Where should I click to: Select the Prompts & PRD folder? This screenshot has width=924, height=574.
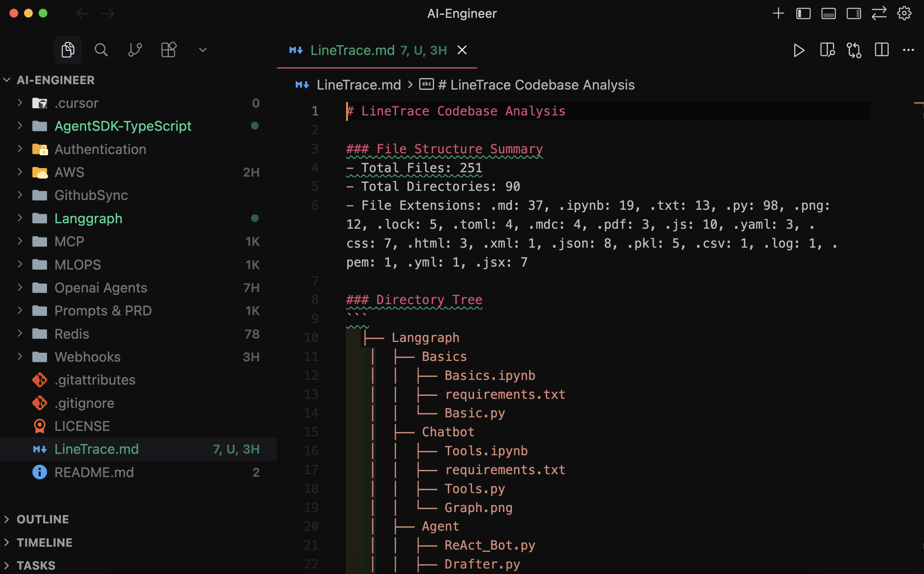[138, 311]
